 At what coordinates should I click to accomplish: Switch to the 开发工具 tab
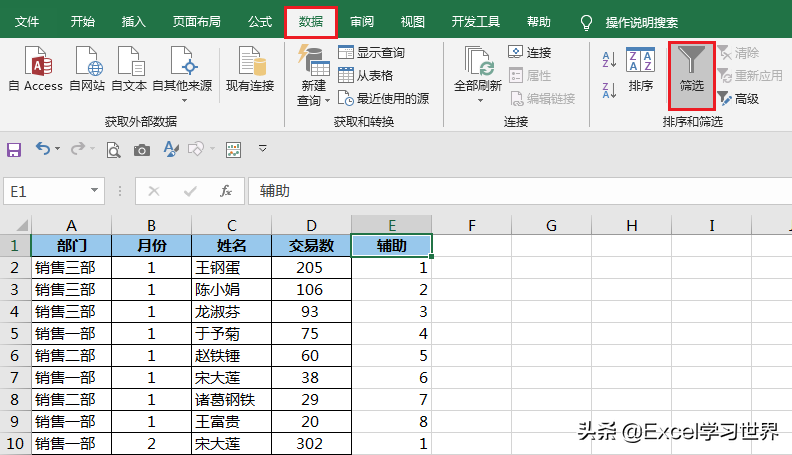click(x=476, y=22)
